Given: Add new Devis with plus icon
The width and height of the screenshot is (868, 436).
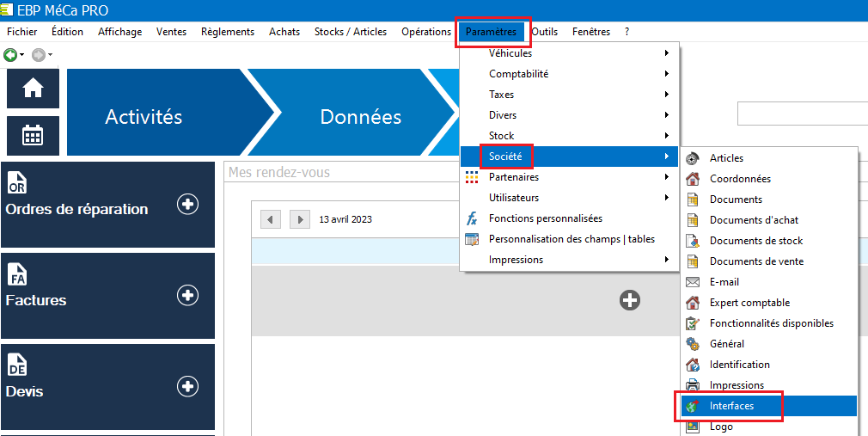Looking at the screenshot, I should 187,386.
